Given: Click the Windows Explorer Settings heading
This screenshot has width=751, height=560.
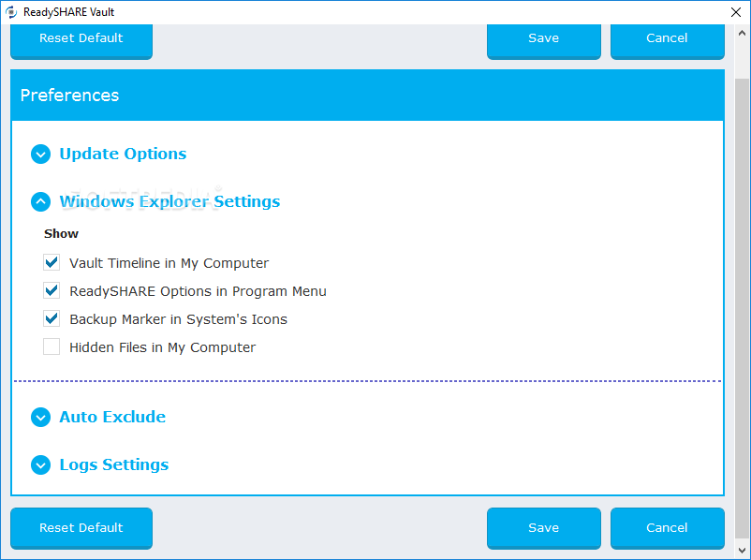Looking at the screenshot, I should [169, 201].
